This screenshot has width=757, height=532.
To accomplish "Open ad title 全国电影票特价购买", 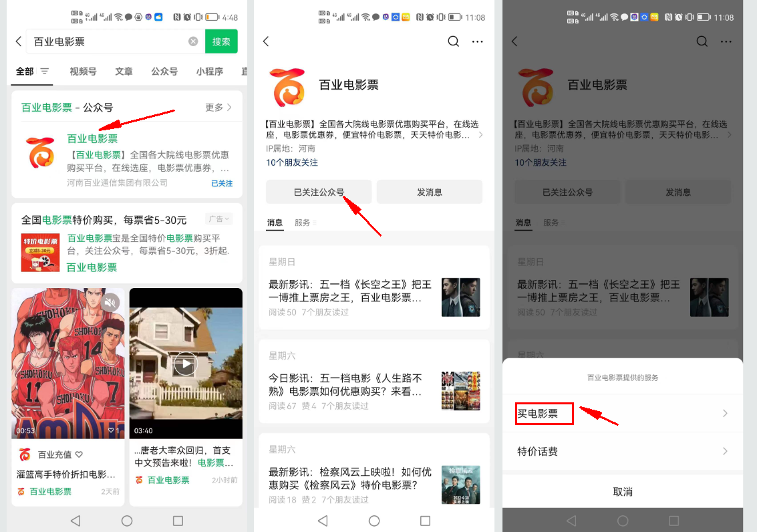I will click(104, 220).
